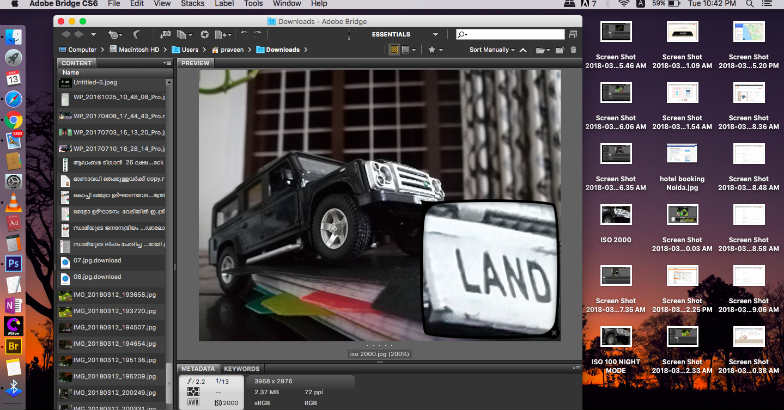Screen dimensions: 784x410
Task: Open recent folder dropdown icon
Action: [x=542, y=50]
